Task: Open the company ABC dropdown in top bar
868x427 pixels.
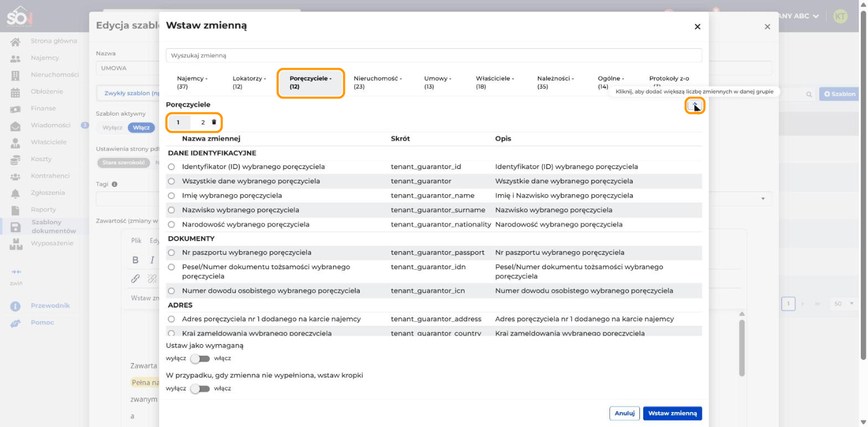Action: pos(797,16)
